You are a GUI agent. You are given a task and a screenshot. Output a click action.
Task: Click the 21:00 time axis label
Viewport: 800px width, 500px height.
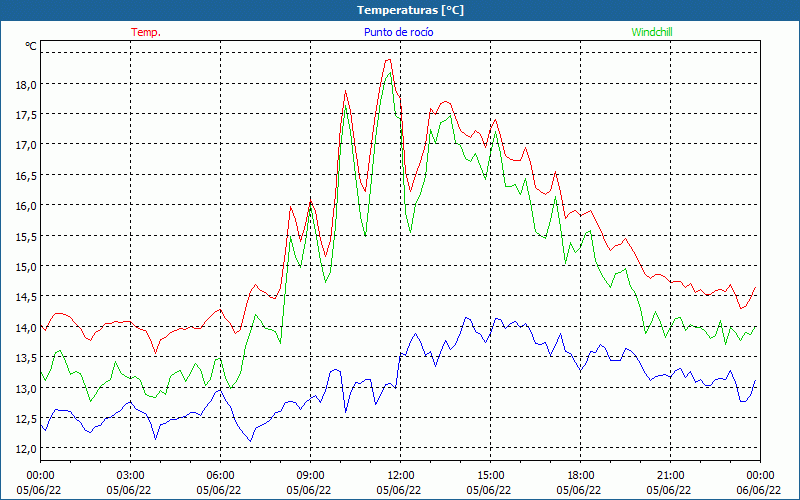(670, 476)
